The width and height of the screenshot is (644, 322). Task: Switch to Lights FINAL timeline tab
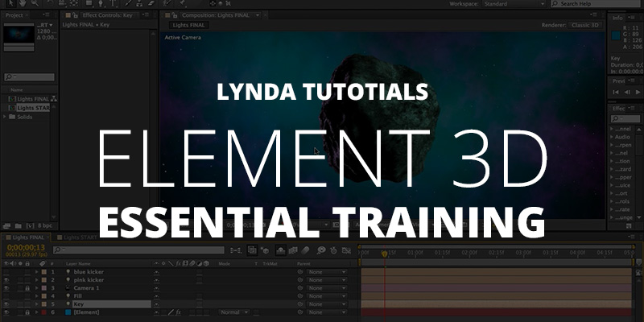pos(28,237)
